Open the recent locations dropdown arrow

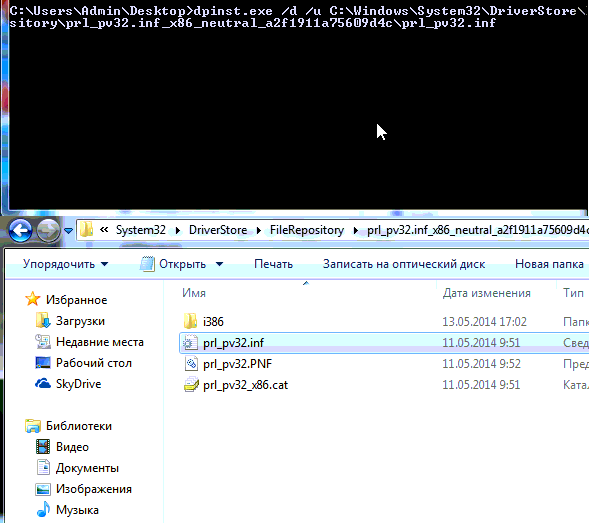click(x=68, y=230)
